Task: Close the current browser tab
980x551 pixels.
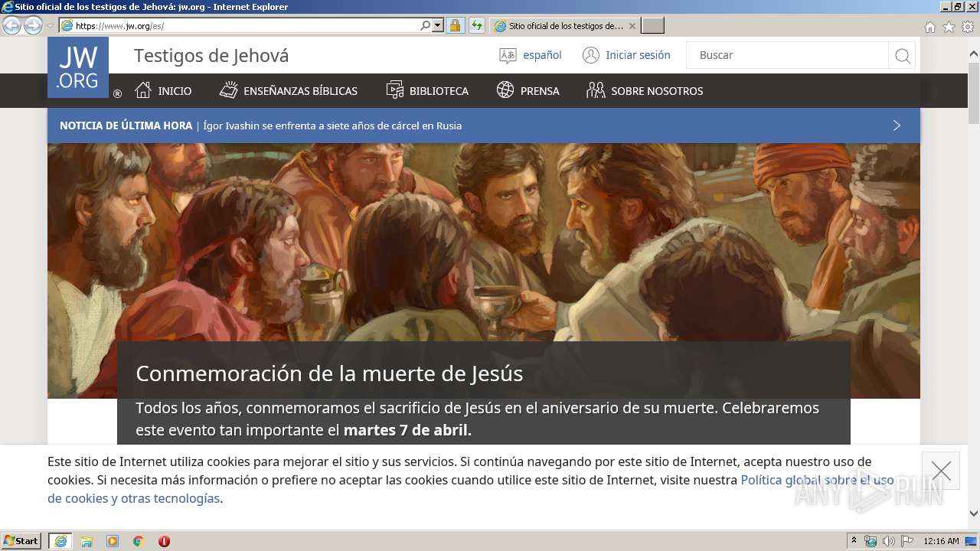Action: pos(632,25)
